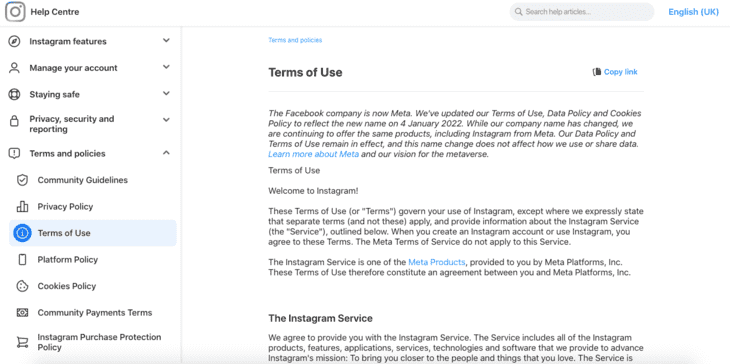Screen dimensions: 730x364
Task: Open Privacy Policy in the sidebar
Action: [x=65, y=207]
